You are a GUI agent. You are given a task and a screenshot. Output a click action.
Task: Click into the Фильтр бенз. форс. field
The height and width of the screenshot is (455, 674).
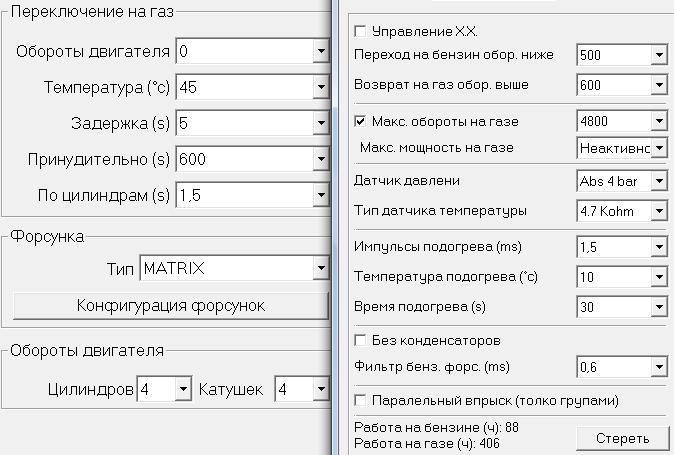coord(612,367)
